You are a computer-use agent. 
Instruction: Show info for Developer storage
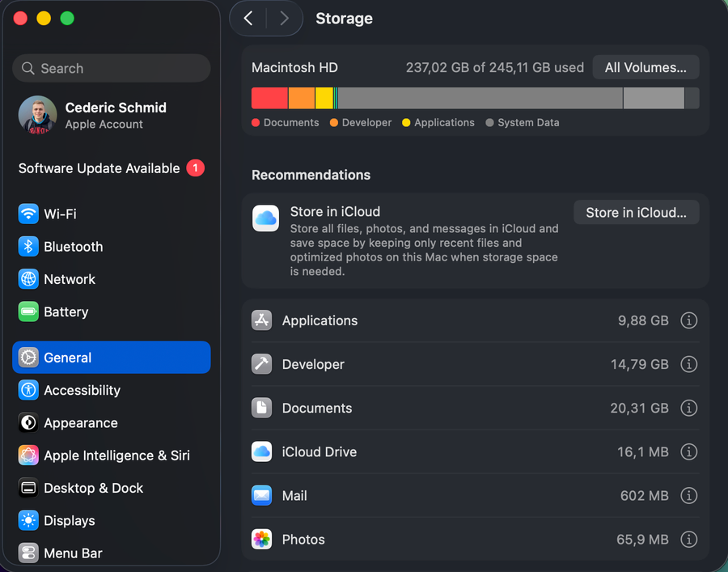[x=689, y=364]
